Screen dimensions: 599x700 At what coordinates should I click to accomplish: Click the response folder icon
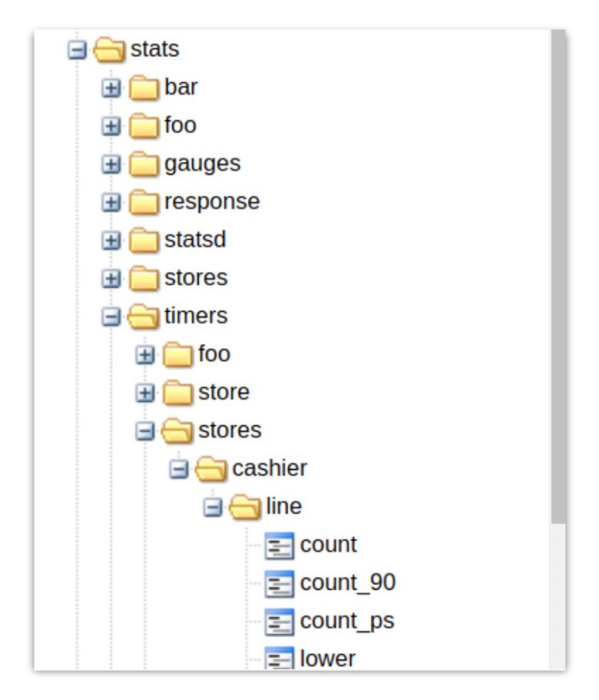(x=144, y=203)
